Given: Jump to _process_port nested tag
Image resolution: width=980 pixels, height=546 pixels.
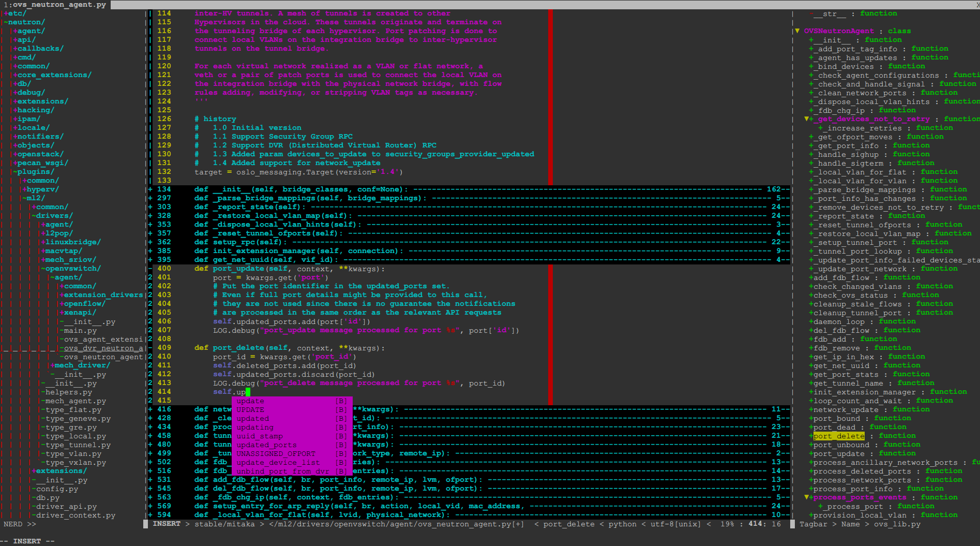Looking at the screenshot, I should point(853,506).
